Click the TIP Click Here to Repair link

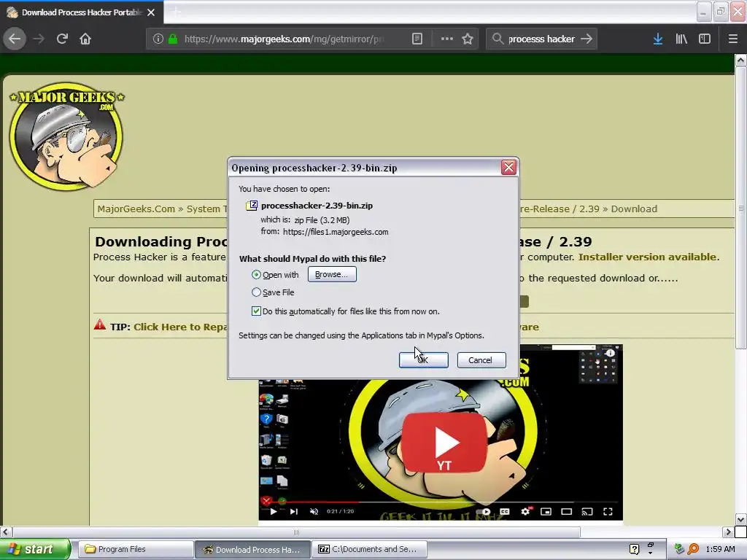[180, 327]
